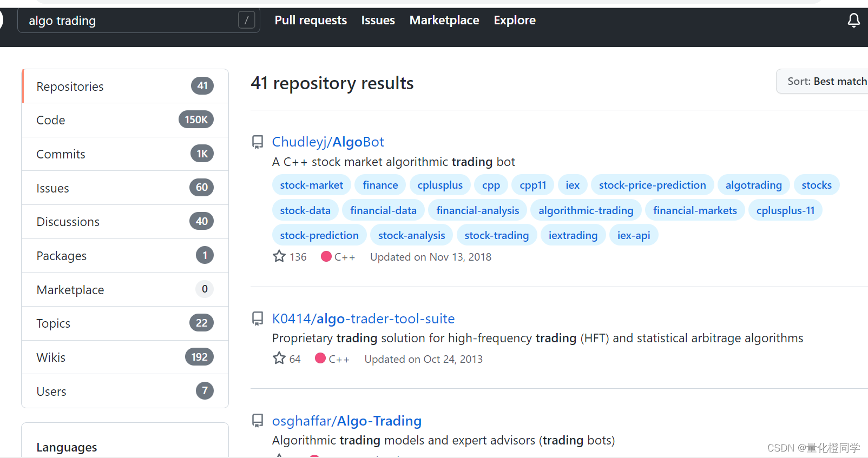Click the star icon with 64 stars

(x=279, y=359)
